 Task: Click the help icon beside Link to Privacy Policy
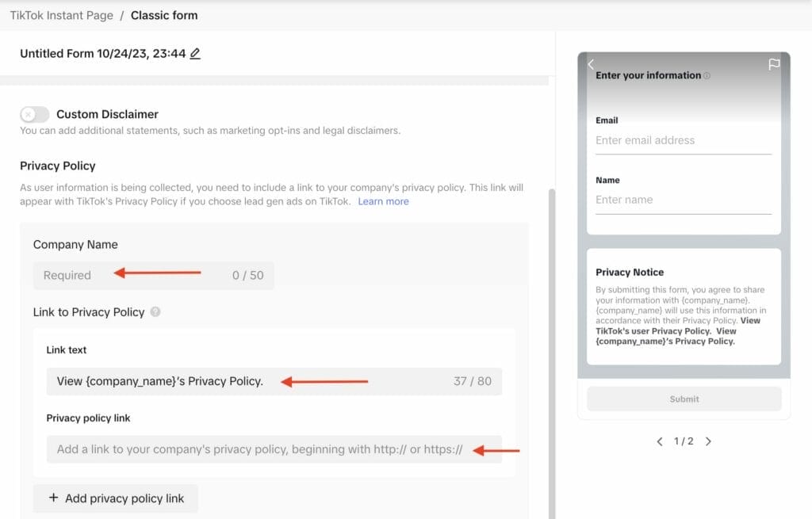coord(155,312)
